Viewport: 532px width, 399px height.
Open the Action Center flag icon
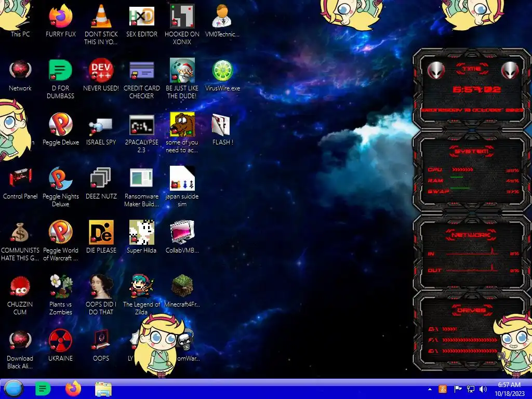(457, 389)
